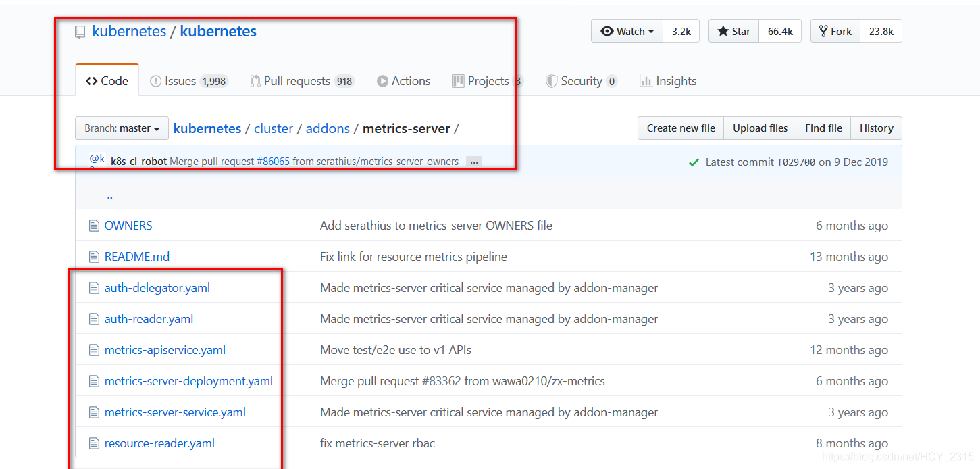This screenshot has width=980, height=469.
Task: Click '13 months ago' timestamp for README.md
Action: tap(849, 257)
